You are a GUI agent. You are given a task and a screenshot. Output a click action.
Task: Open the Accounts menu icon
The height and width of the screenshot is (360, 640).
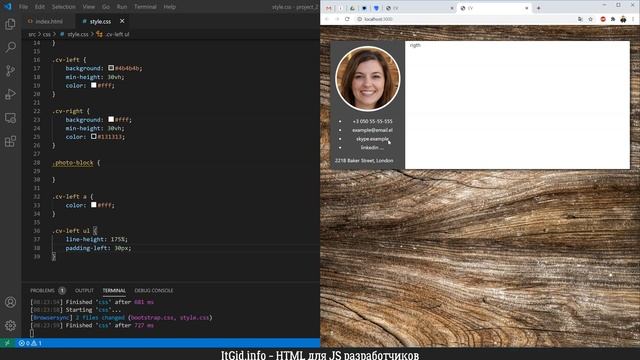[10, 302]
